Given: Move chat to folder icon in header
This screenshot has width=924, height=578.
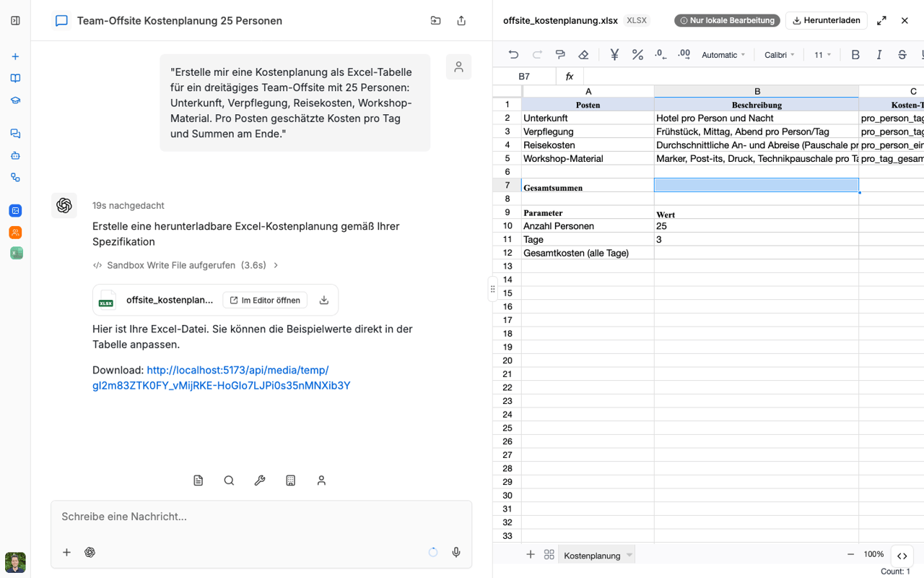Looking at the screenshot, I should click(x=435, y=21).
